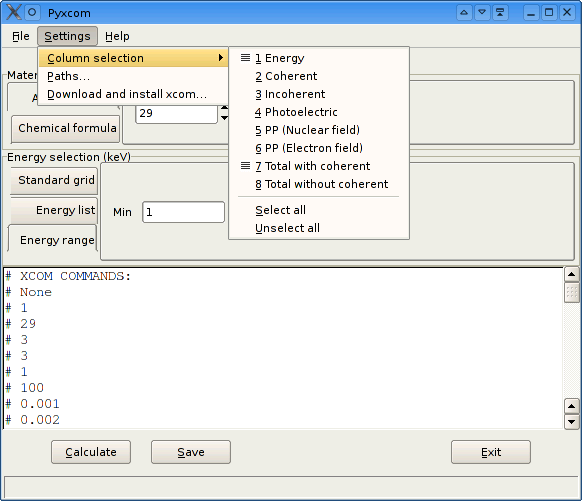This screenshot has height=501, width=582.
Task: Click the Calculate button
Action: click(x=91, y=452)
